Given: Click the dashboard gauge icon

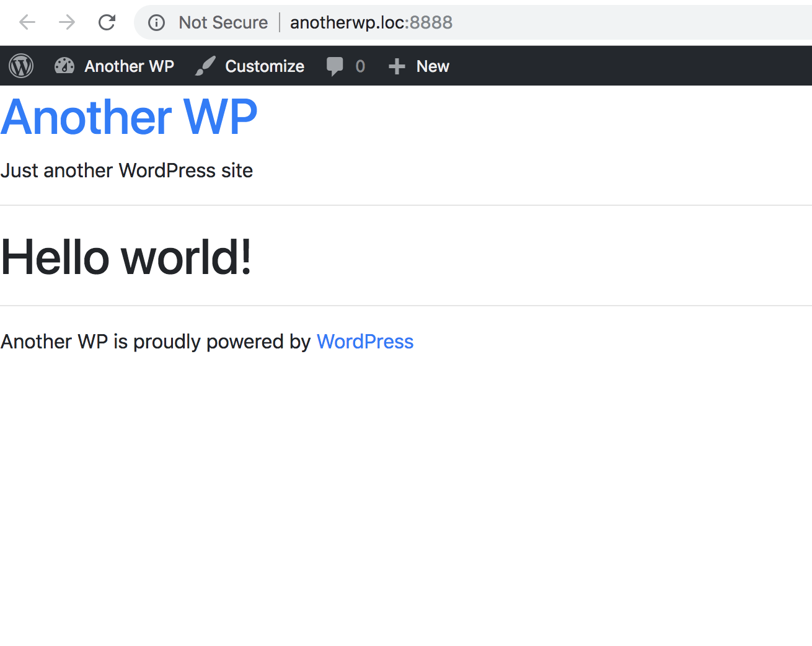Looking at the screenshot, I should click(x=64, y=66).
